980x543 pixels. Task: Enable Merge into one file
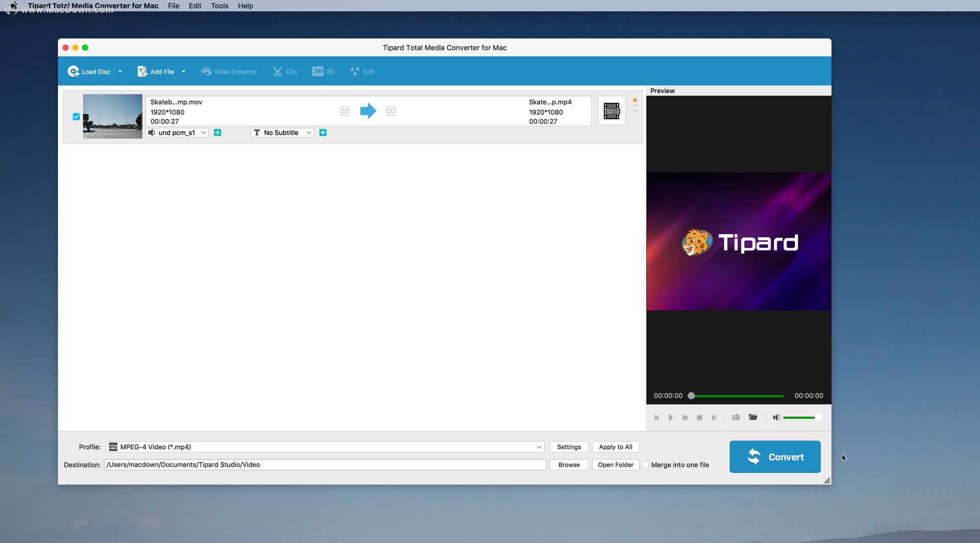(x=646, y=465)
